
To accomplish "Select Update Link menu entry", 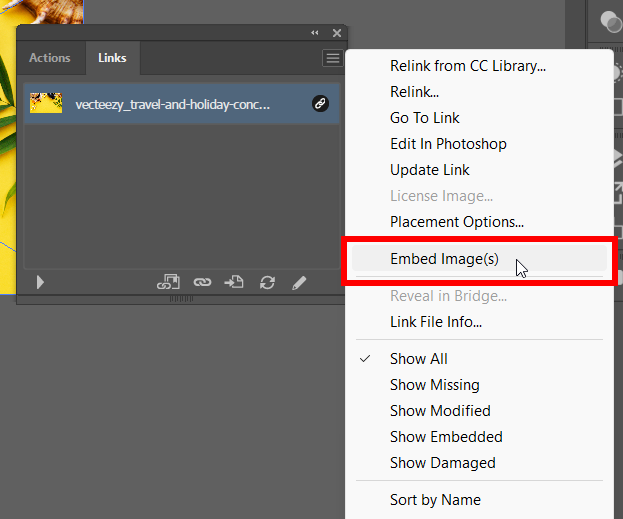I will point(430,170).
